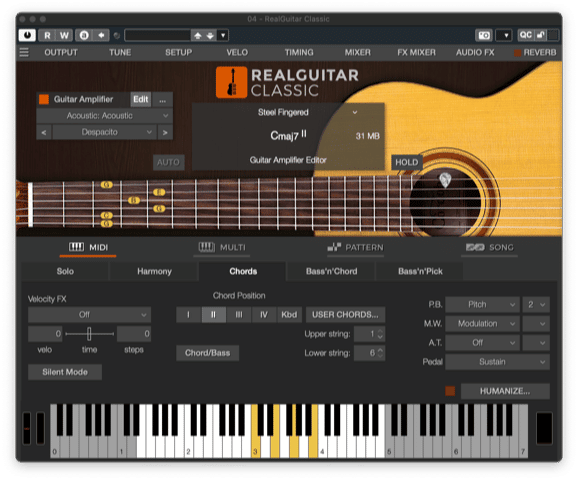Click the copy settings arrow icon
This screenshot has height=480, width=578.
point(101,35)
